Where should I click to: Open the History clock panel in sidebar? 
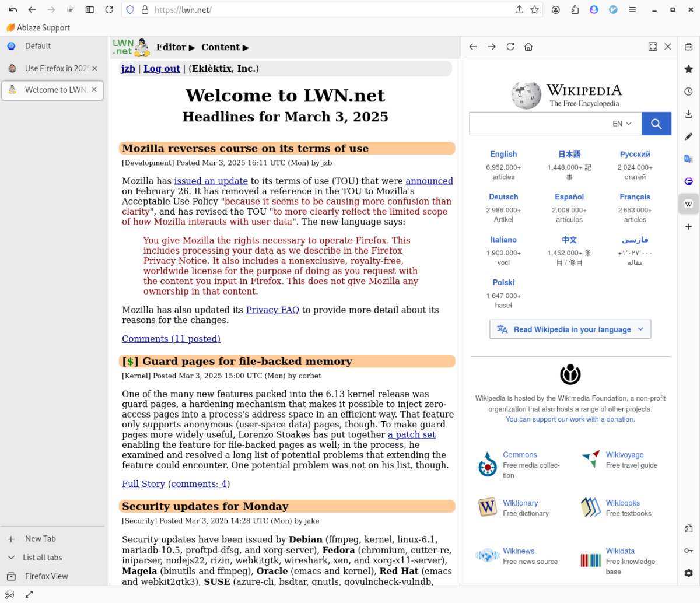coord(688,92)
